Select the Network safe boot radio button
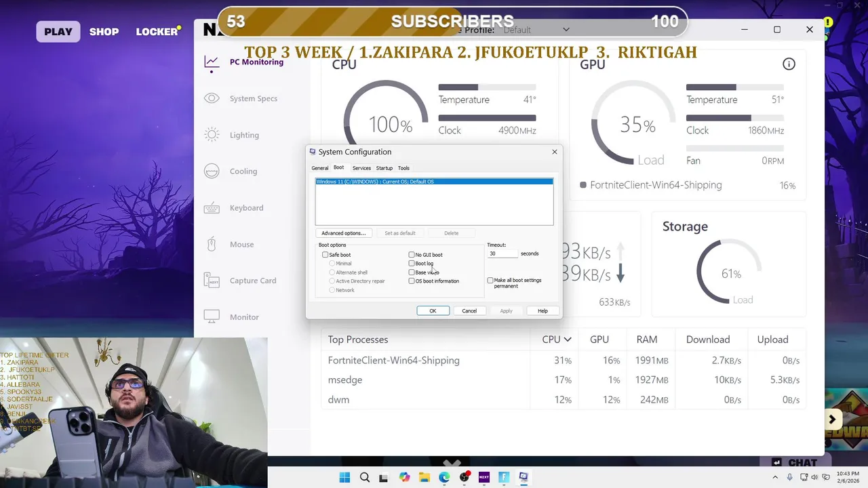The image size is (868, 488). tap(332, 290)
